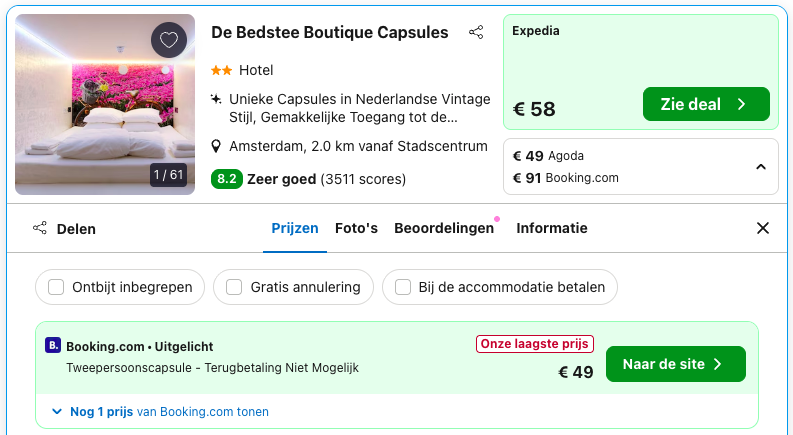Open the Beoordelingen tab
This screenshot has width=793, height=435.
pos(444,228)
